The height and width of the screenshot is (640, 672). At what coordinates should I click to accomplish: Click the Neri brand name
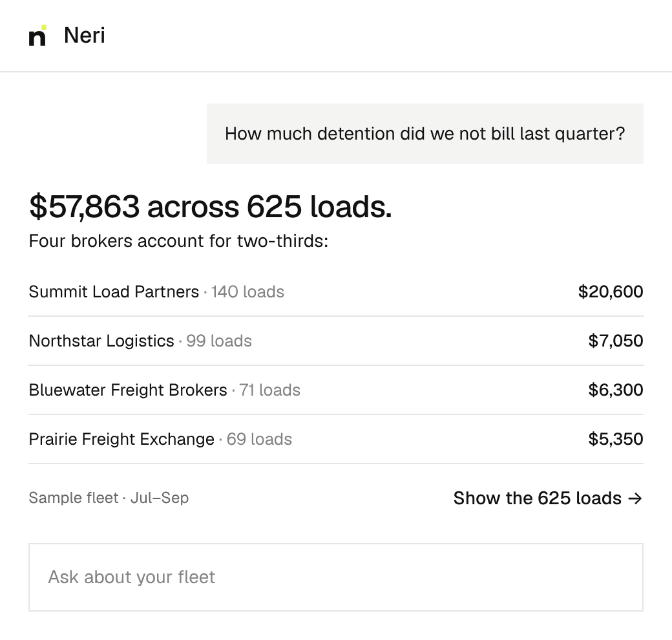pos(85,35)
